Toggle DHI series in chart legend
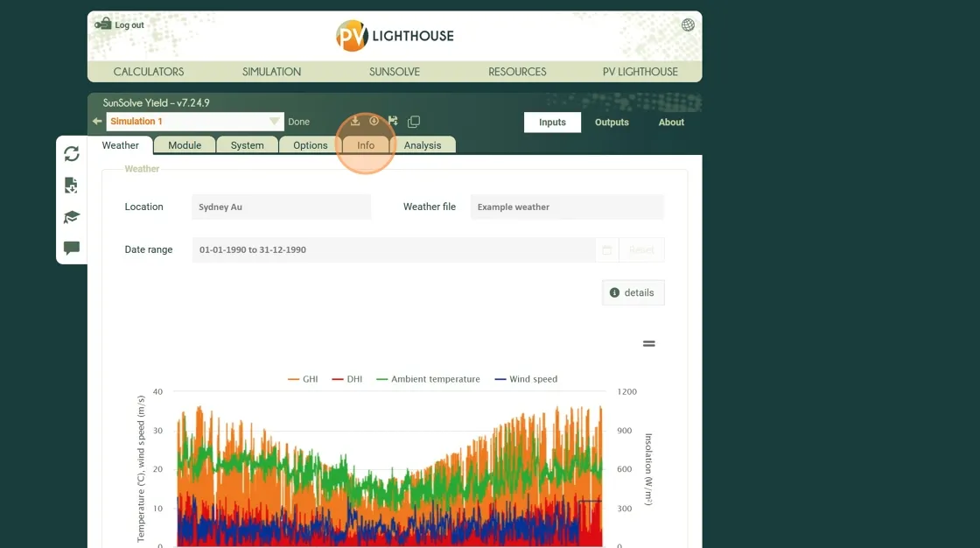This screenshot has width=980, height=548. 347,379
